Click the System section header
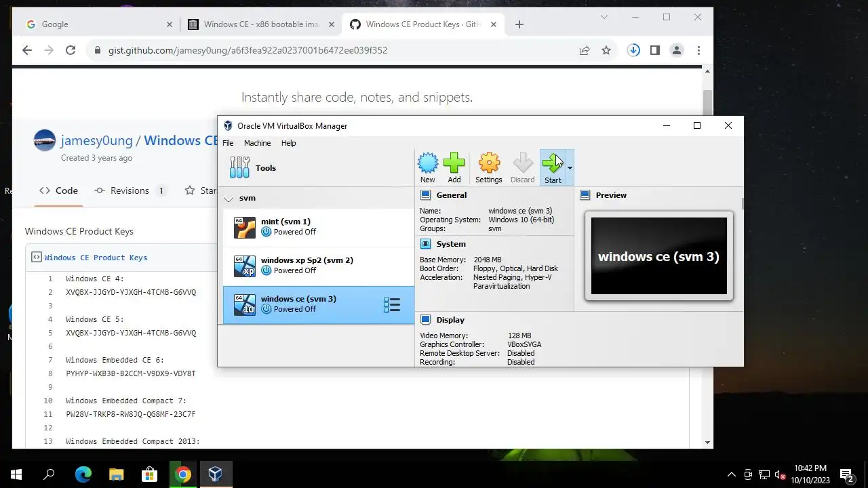868x488 pixels. [x=451, y=244]
